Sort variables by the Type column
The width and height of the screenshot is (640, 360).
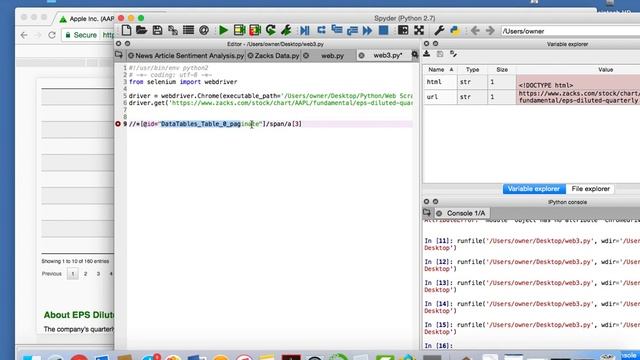pos(472,70)
